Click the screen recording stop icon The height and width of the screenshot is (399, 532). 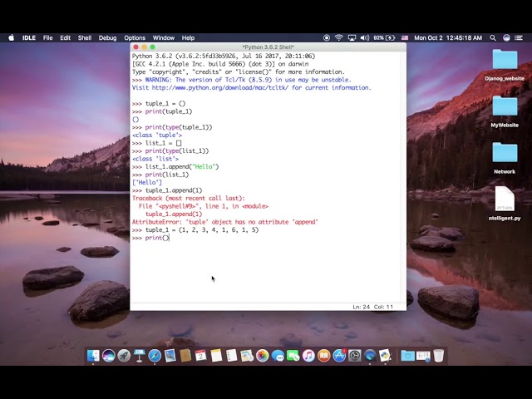327,37
